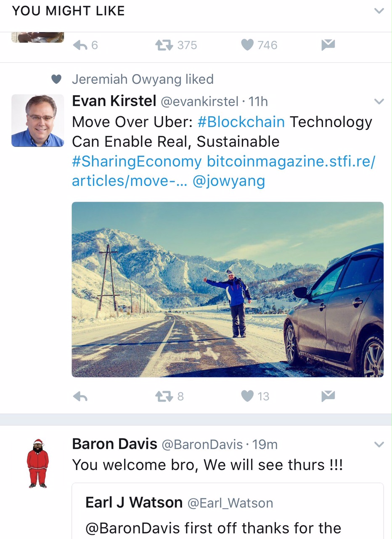Open options chevron on Evan Kirstel's tweet
392x539 pixels.
[379, 101]
